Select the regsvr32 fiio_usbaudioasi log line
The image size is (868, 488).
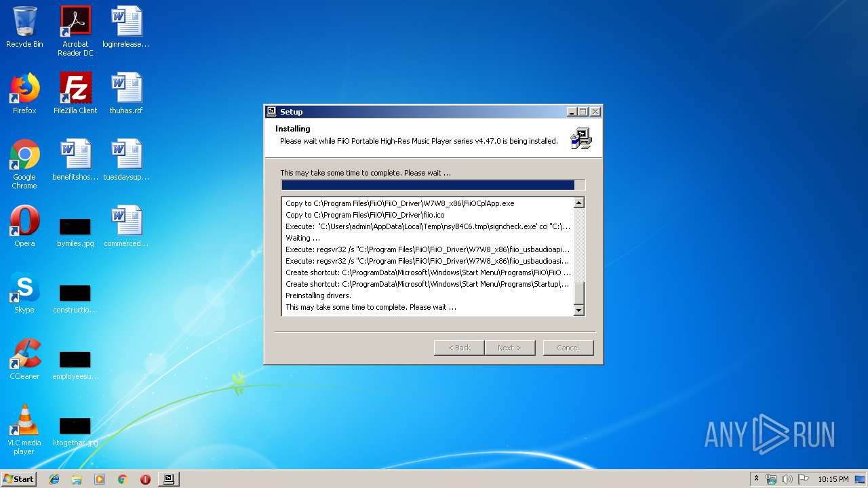(428, 261)
